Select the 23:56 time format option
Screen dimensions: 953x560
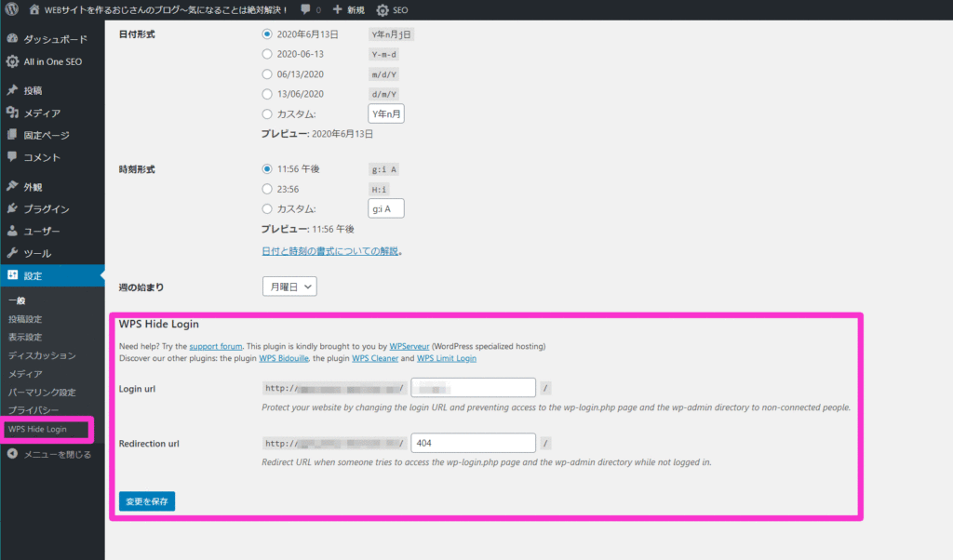point(268,188)
